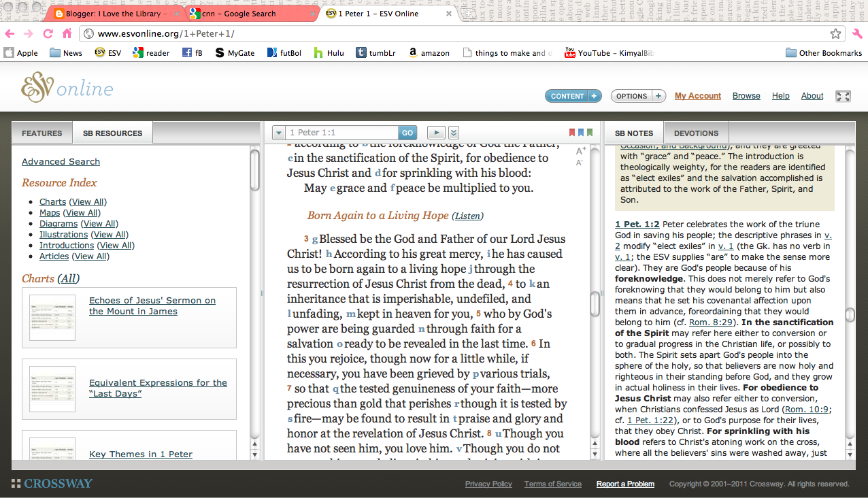Open 'Echoes of Jesus' Sermon' chart link
The height and width of the screenshot is (498, 868).
152,305
